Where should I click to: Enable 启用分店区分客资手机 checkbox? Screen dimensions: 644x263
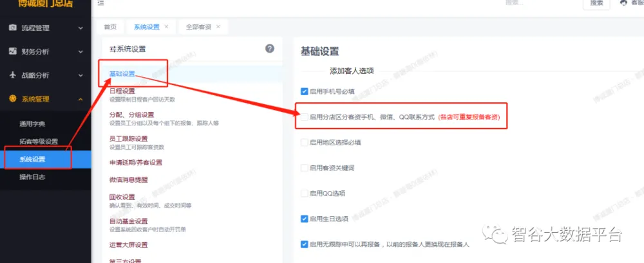pyautogui.click(x=305, y=118)
